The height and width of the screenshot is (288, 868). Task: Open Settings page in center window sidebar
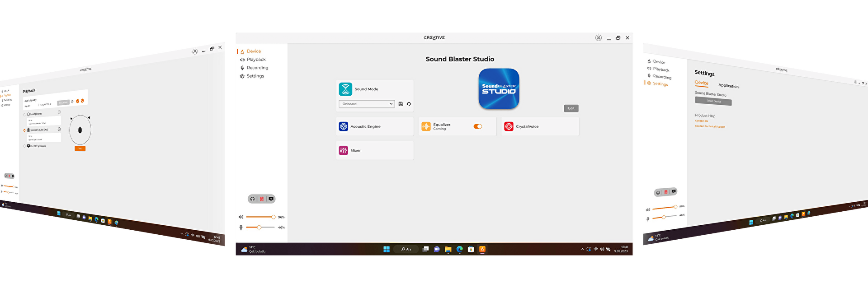tap(252, 76)
